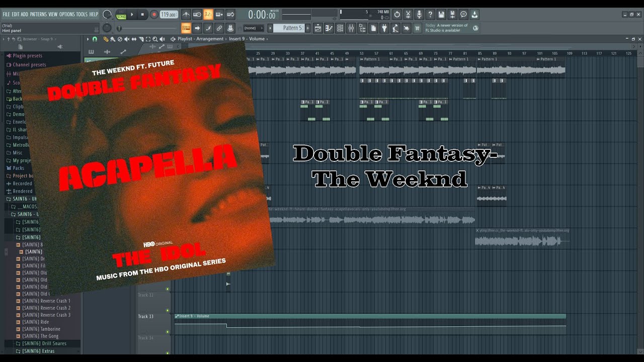Open the chat bubble project info icon
The width and height of the screenshot is (644, 362).
[463, 15]
